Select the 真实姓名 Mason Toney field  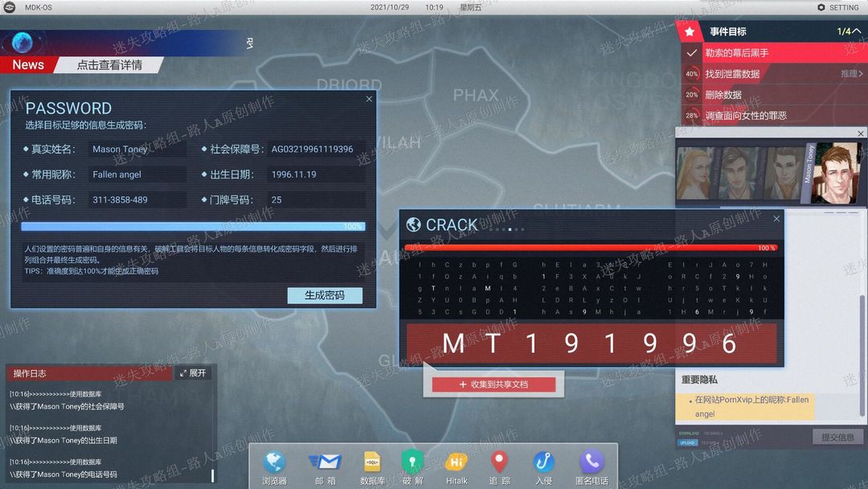point(137,149)
